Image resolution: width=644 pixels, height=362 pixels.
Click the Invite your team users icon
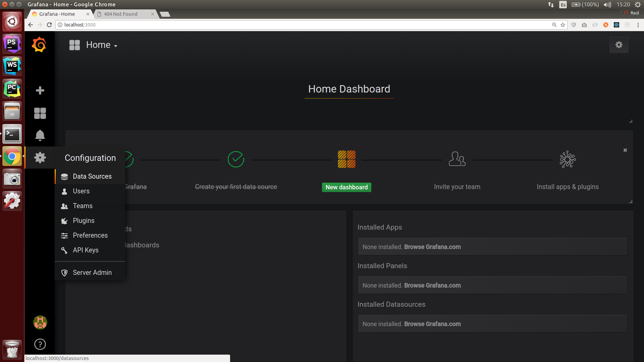(457, 159)
